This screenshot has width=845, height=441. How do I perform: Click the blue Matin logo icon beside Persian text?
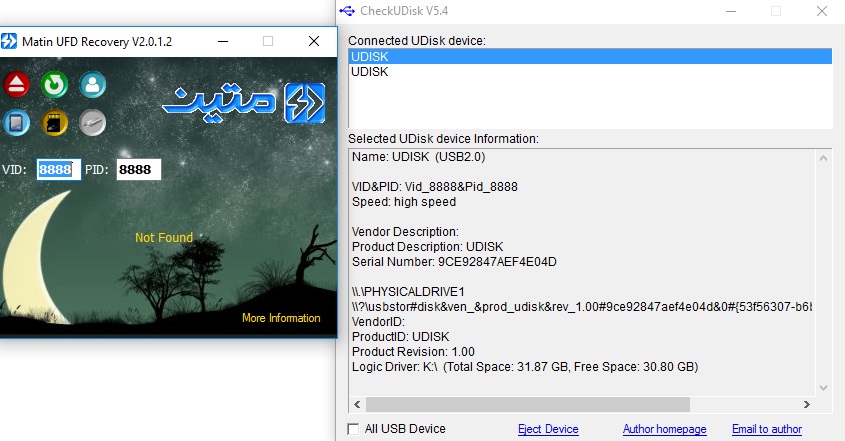pyautogui.click(x=304, y=102)
